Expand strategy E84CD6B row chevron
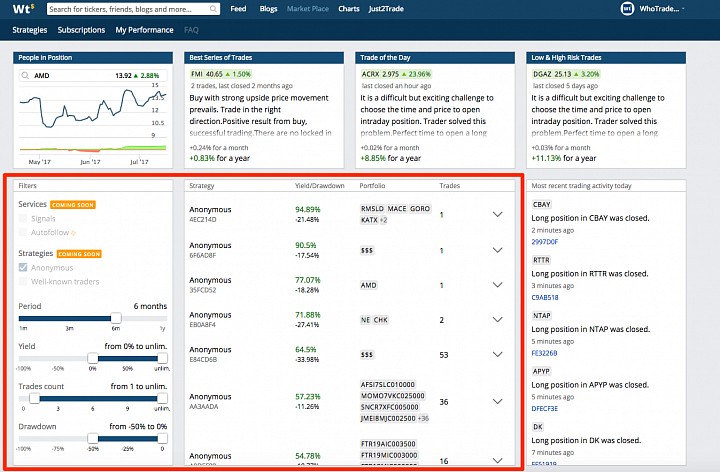Screen dimensions: 720x472 [497, 354]
